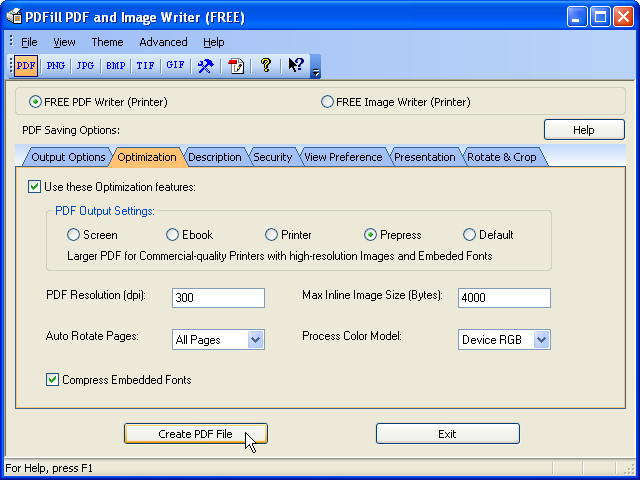Toggle Use these Optimization features checkbox
This screenshot has height=480, width=640.
[x=34, y=187]
